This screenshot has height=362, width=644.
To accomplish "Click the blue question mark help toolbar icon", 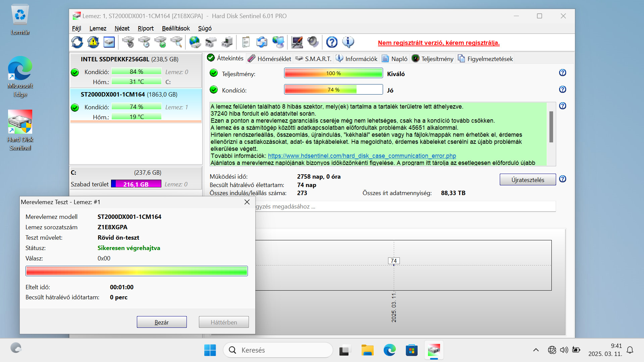I will tap(332, 42).
